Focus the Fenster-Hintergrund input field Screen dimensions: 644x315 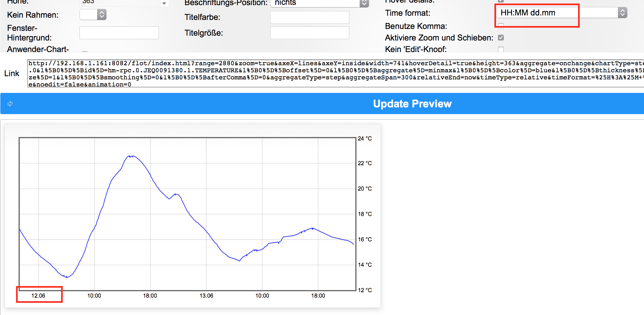pos(119,33)
